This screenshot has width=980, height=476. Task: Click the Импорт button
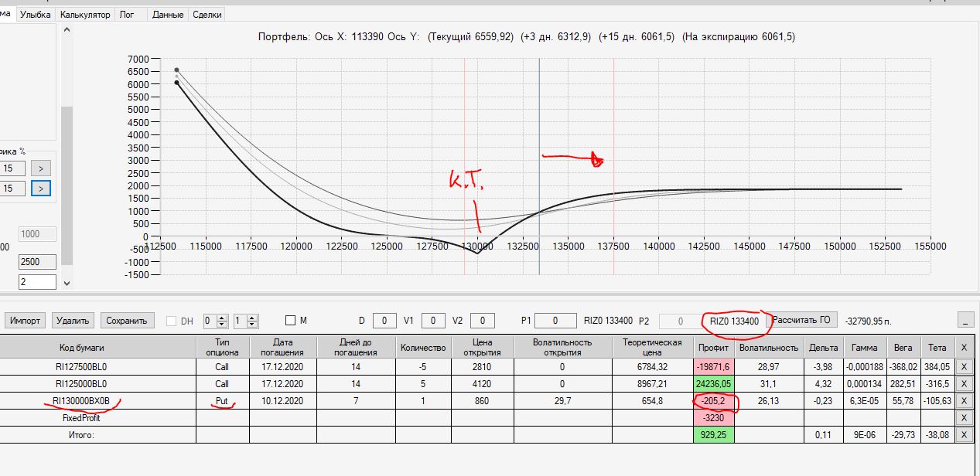pos(26,320)
